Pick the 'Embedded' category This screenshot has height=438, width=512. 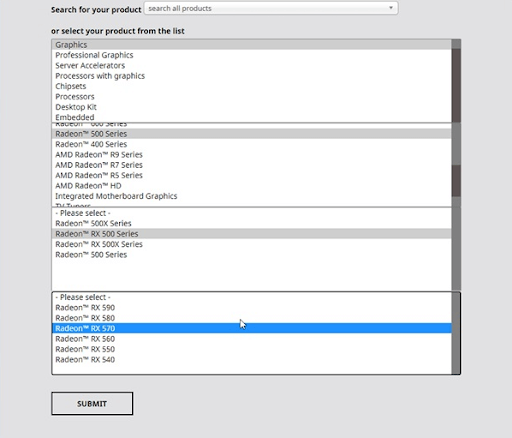(x=252, y=117)
